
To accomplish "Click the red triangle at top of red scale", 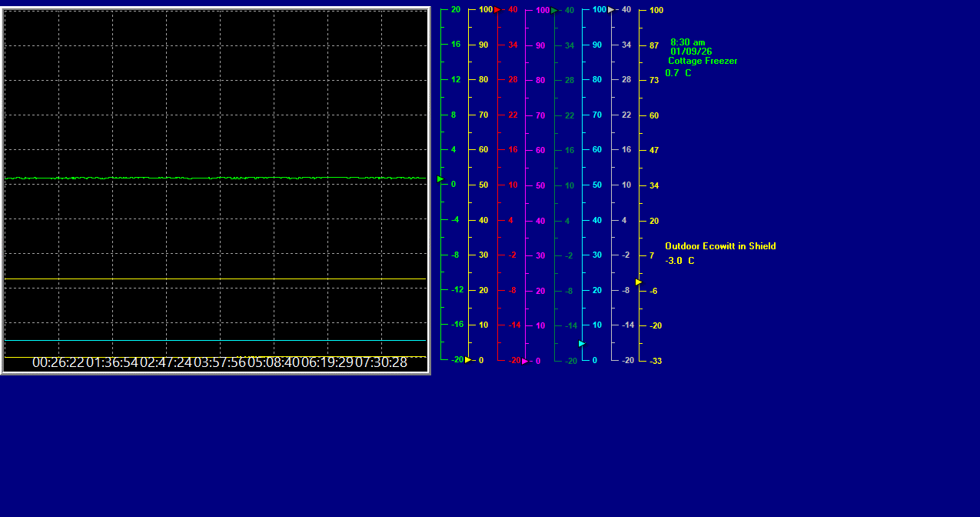I will pyautogui.click(x=497, y=10).
